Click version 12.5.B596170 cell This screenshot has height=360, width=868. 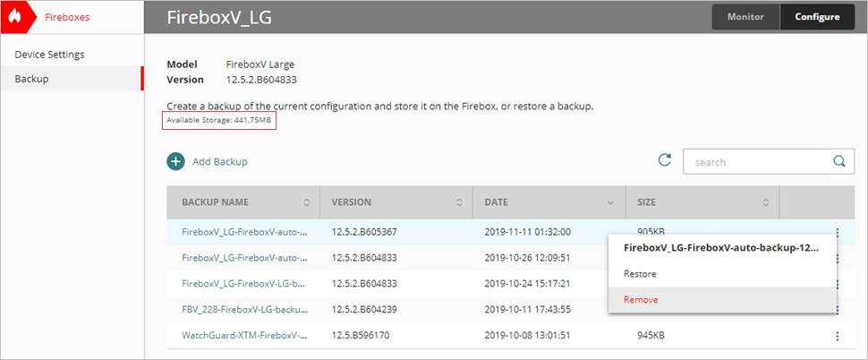coord(359,335)
